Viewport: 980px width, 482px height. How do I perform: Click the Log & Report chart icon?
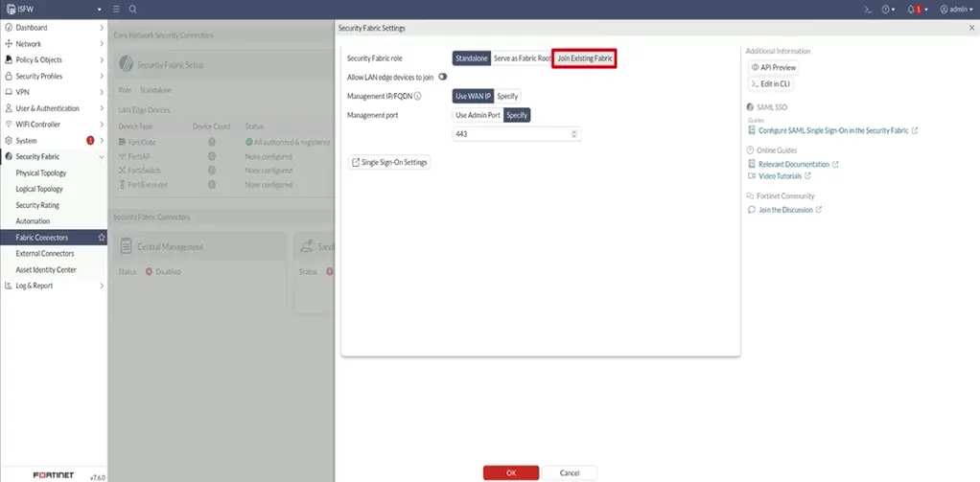(9, 286)
